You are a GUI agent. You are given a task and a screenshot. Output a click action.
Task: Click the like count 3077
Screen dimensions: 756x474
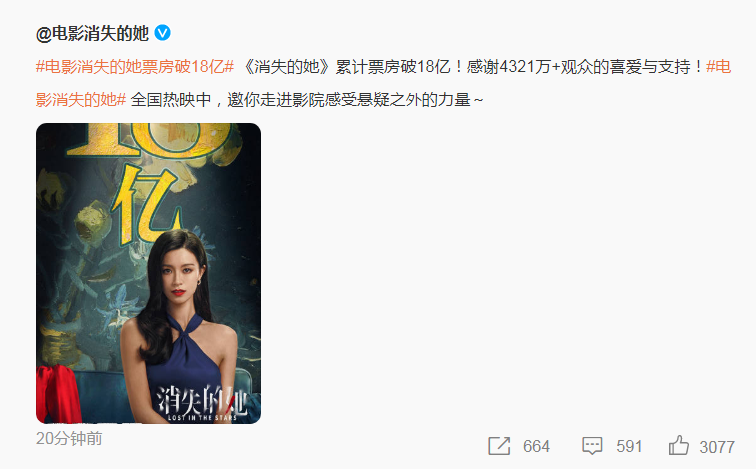717,447
